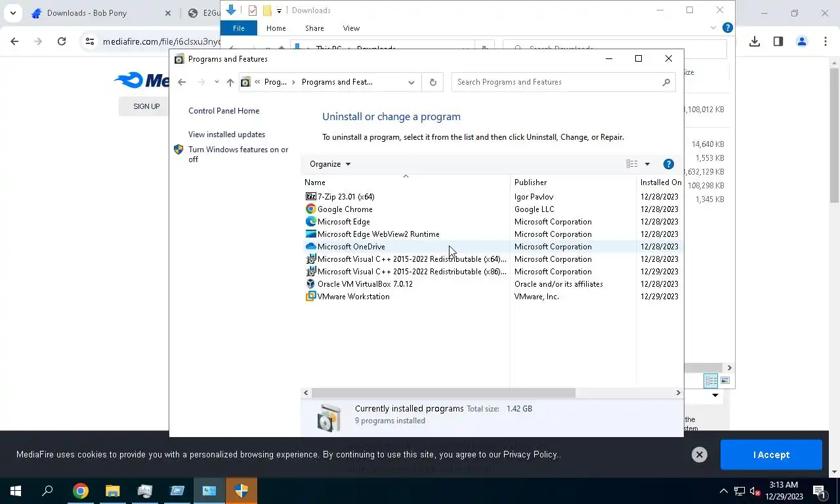Viewport: 840px width, 504px height.
Task: Open recent locations dropdown in Programs and Features
Action: tap(217, 82)
